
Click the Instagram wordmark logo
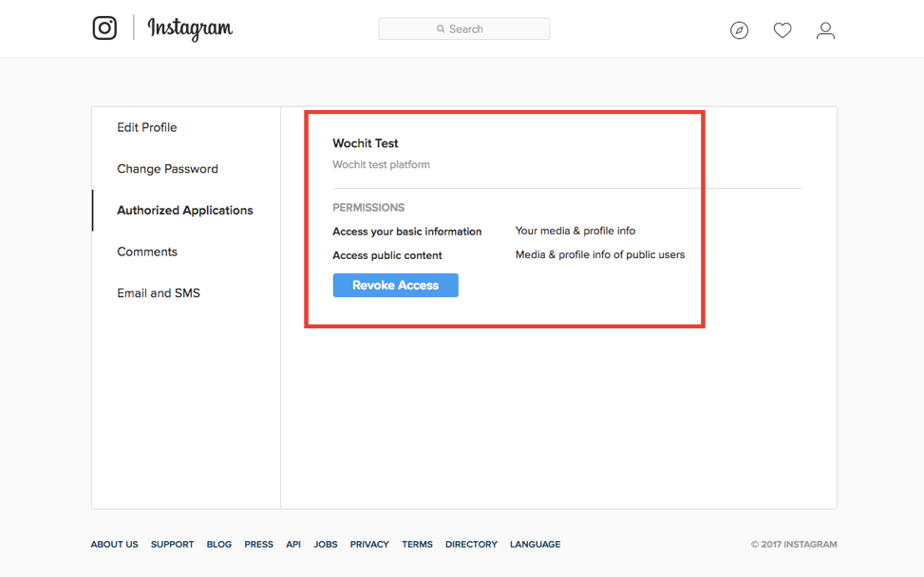190,28
